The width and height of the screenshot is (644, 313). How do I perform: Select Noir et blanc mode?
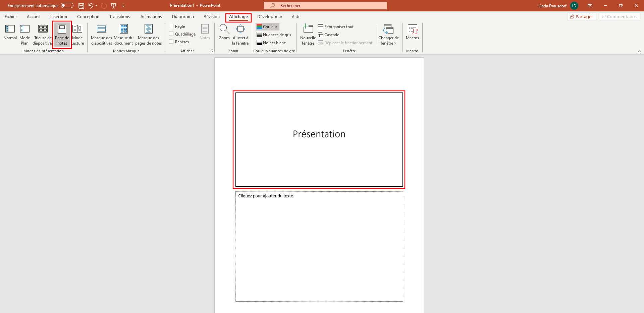pyautogui.click(x=271, y=43)
